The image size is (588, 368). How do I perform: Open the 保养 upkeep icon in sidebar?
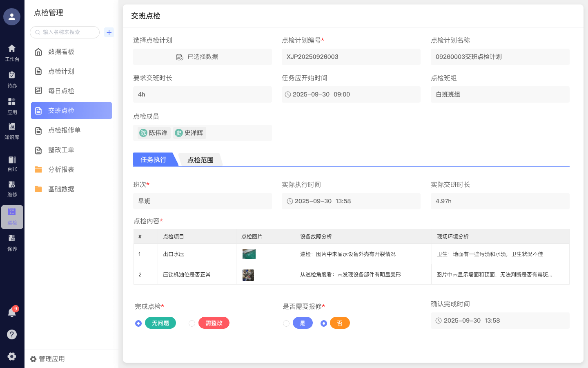click(12, 241)
